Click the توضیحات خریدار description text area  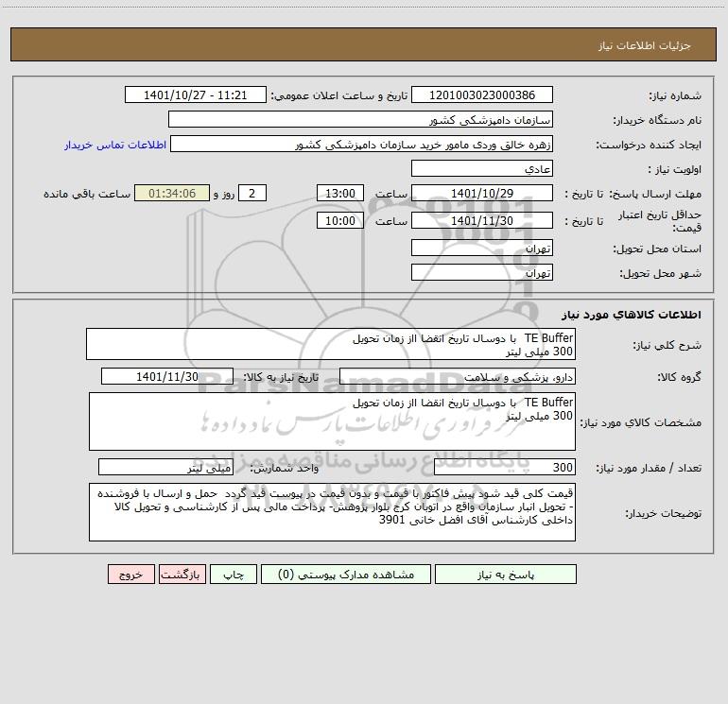332,512
